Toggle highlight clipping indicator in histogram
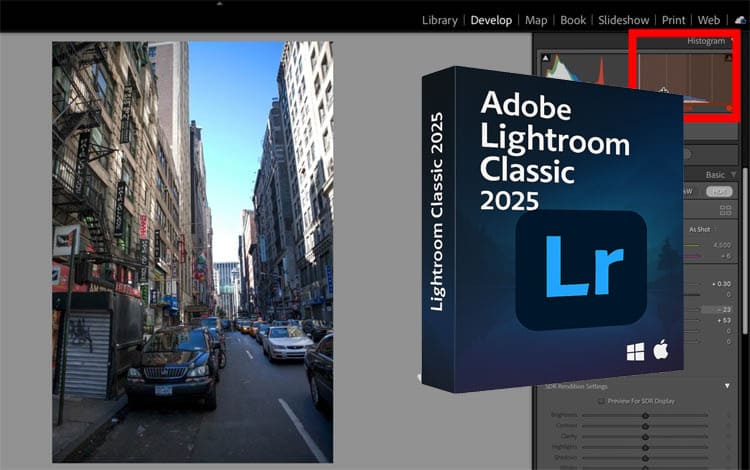 728,58
